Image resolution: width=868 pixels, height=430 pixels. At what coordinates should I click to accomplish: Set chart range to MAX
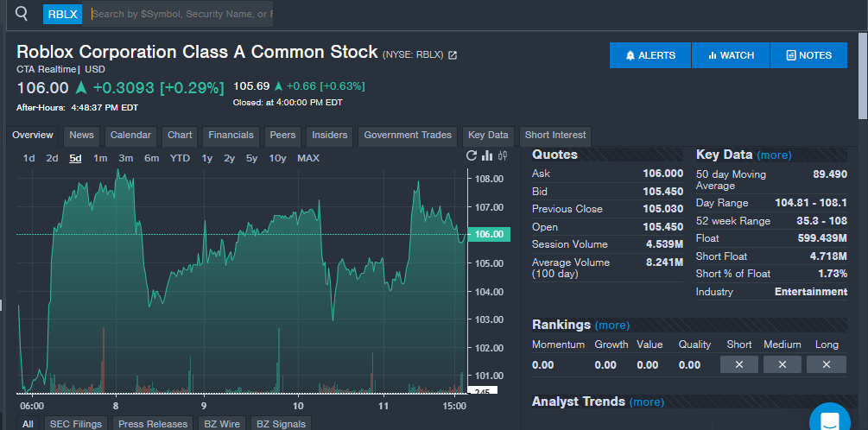[x=308, y=158]
